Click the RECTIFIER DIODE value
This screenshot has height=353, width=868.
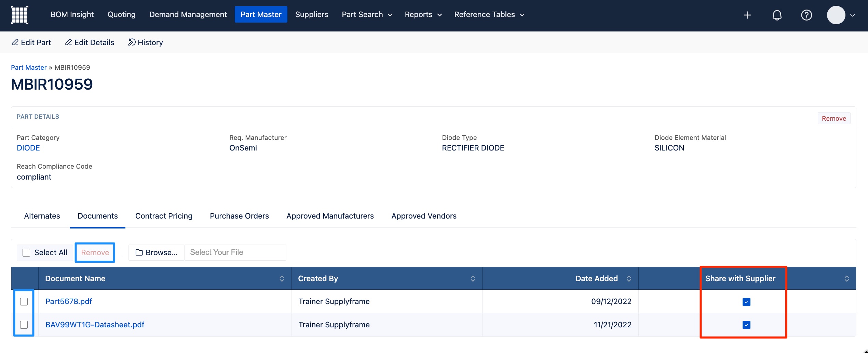click(x=473, y=148)
